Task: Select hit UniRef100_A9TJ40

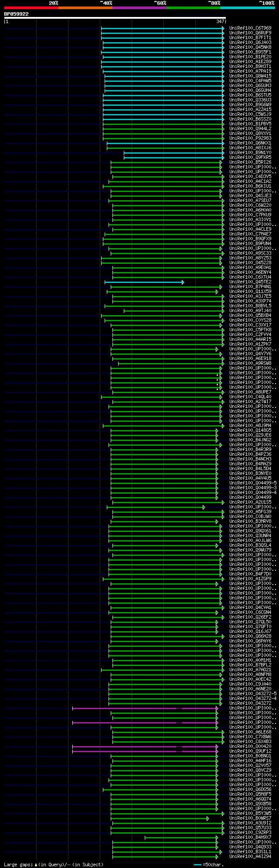Action: (x=250, y=310)
